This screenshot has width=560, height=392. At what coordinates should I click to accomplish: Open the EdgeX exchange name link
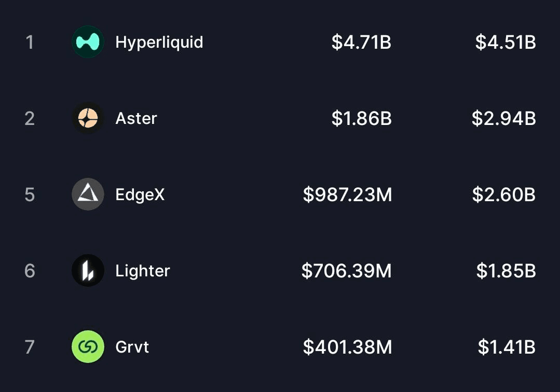click(140, 194)
